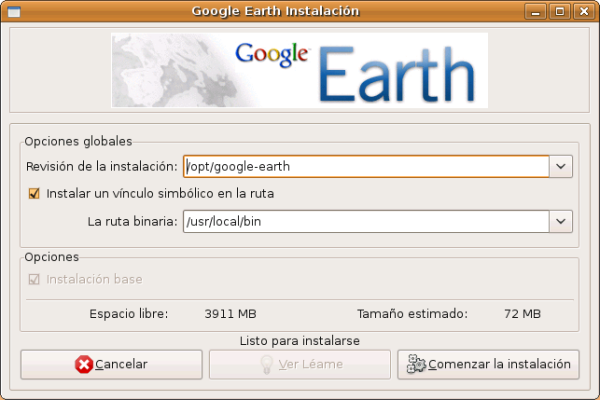Click the red X icon on Cancelar
600x400 pixels.
[x=84, y=364]
